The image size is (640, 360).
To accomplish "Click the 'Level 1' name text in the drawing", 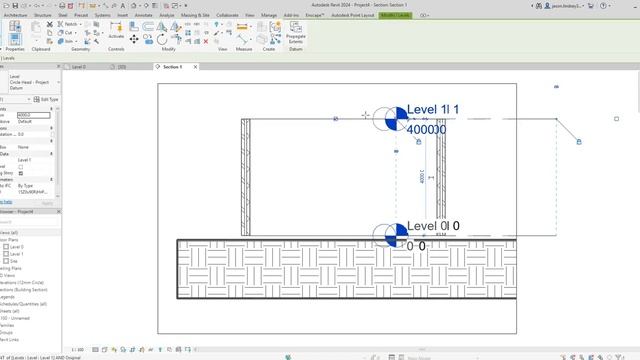I will tap(433, 109).
